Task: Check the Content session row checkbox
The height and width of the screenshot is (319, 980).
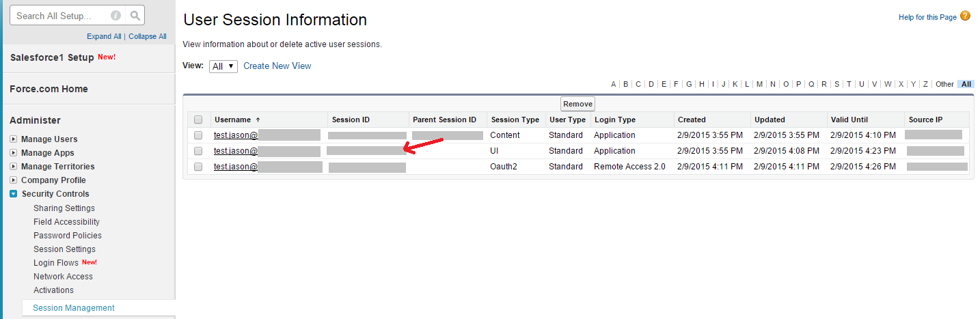Action: pyautogui.click(x=198, y=135)
